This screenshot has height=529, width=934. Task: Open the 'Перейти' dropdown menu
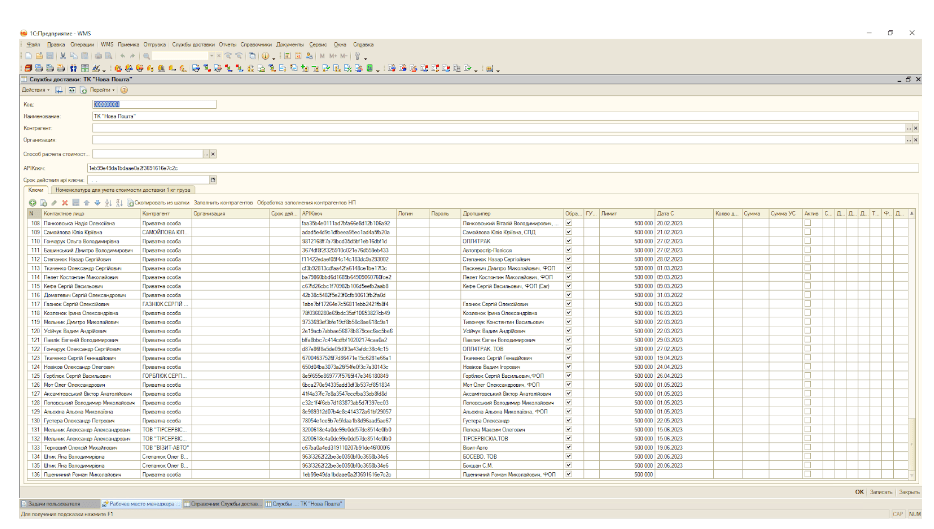click(x=100, y=90)
